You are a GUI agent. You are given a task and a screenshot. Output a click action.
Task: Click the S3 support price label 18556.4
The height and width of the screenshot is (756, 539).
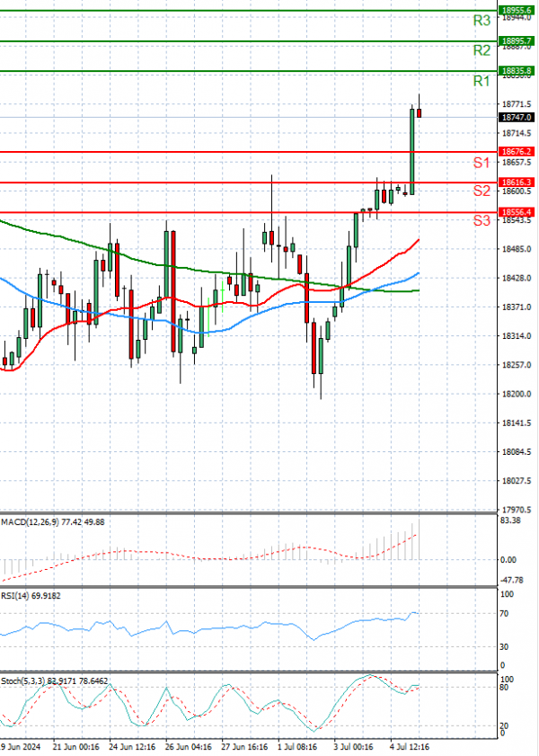pyautogui.click(x=517, y=212)
